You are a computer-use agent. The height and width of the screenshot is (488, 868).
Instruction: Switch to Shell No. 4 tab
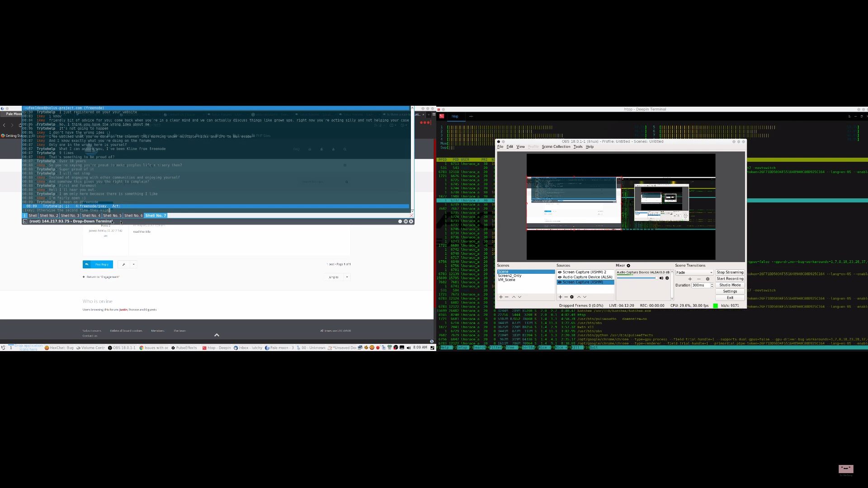91,216
